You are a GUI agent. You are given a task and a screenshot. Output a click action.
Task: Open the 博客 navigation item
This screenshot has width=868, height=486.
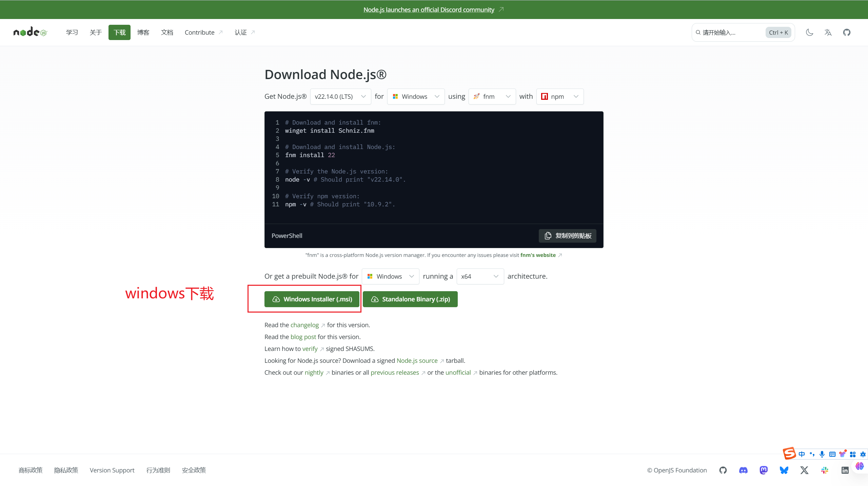[143, 32]
